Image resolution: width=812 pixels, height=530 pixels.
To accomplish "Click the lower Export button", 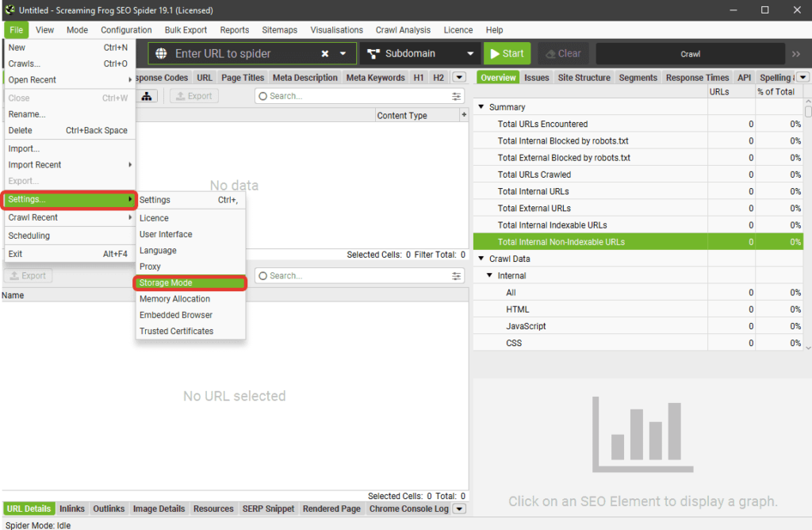I will 29,275.
